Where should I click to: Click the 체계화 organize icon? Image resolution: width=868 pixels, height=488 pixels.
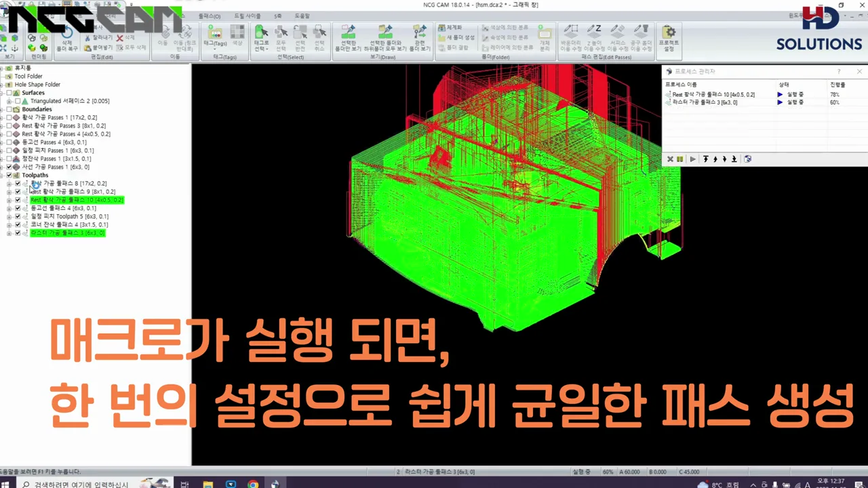point(441,28)
